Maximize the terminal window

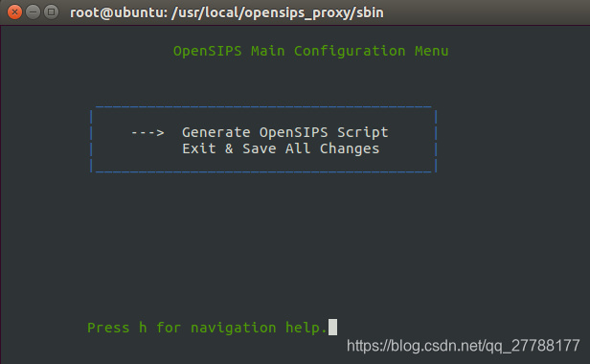(51, 12)
